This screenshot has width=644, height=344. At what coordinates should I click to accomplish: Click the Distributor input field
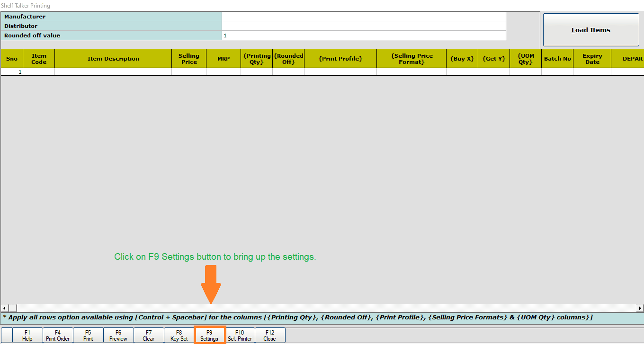[364, 26]
